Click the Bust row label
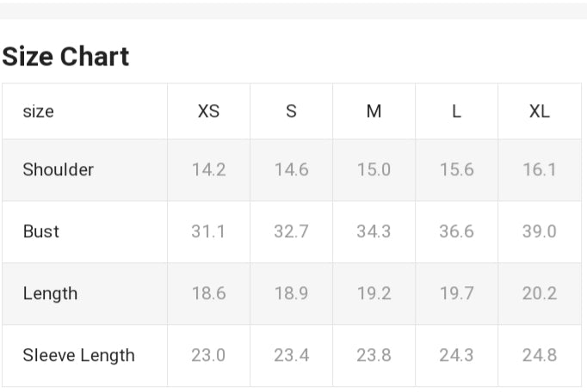 click(x=40, y=231)
